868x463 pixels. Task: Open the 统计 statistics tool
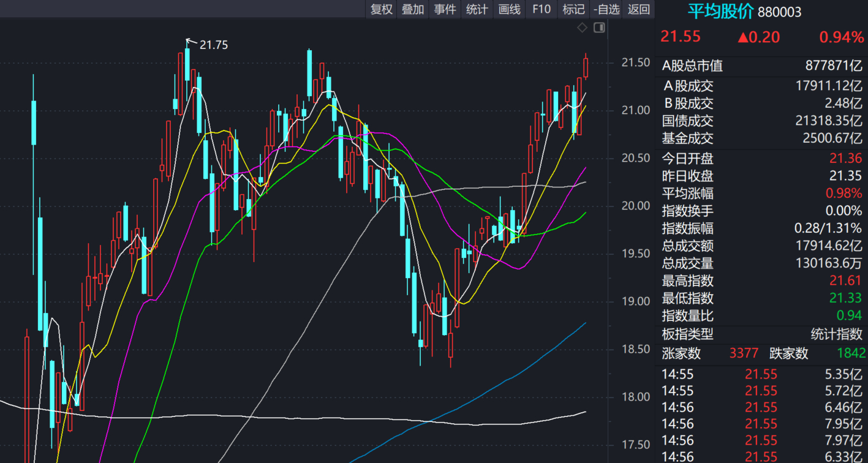pos(477,9)
